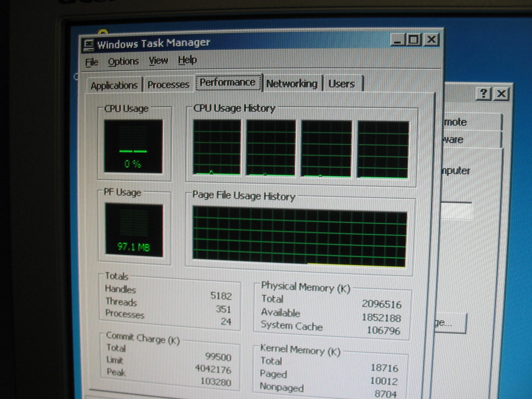Minimize the Windows Task Manager window
532x399 pixels.
397,40
